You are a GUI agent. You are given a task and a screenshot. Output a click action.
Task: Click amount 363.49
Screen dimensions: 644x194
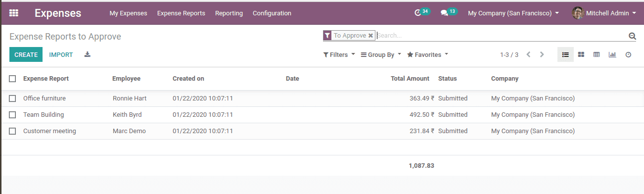(x=422, y=98)
